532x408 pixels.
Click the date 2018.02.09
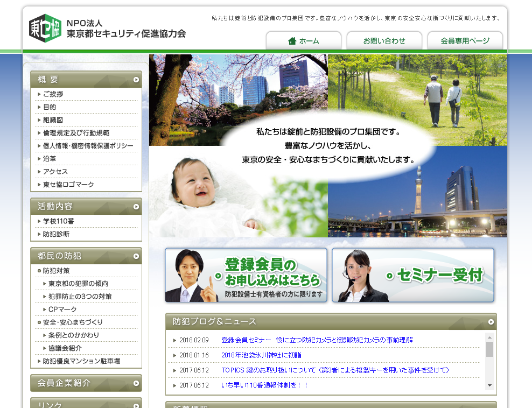[194, 340]
